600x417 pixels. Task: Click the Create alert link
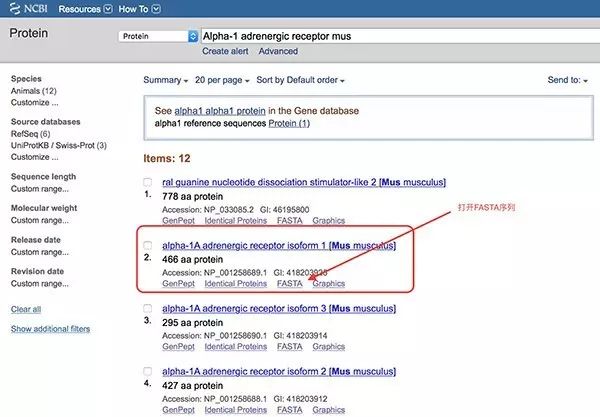click(x=226, y=51)
